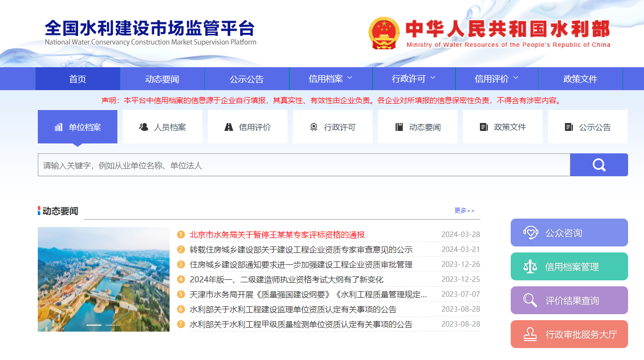Click the 信用档案管理 balance scale icon
The height and width of the screenshot is (360, 644).
point(531,266)
